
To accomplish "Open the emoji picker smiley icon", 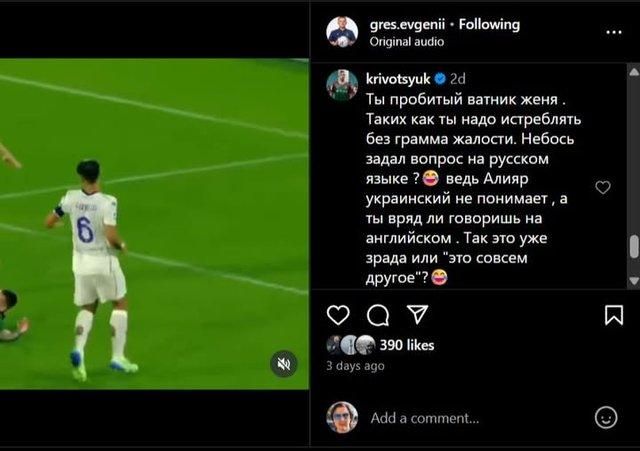I will tap(606, 418).
